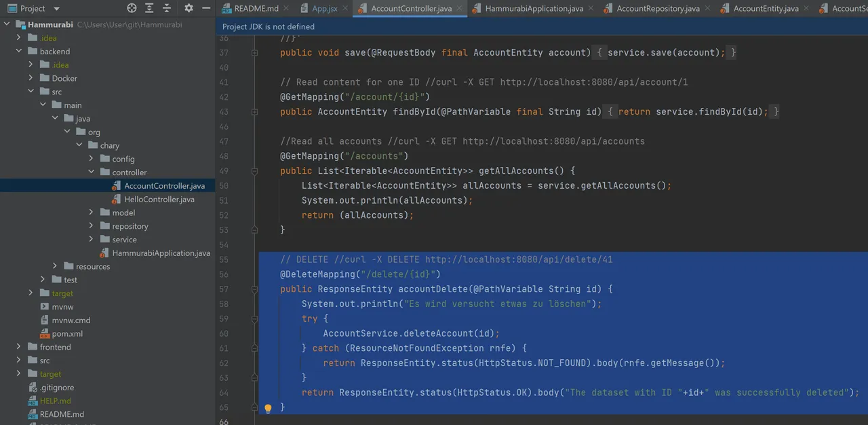Click the System.out.println(allAccounts) statement
868x425 pixels.
[x=387, y=200]
